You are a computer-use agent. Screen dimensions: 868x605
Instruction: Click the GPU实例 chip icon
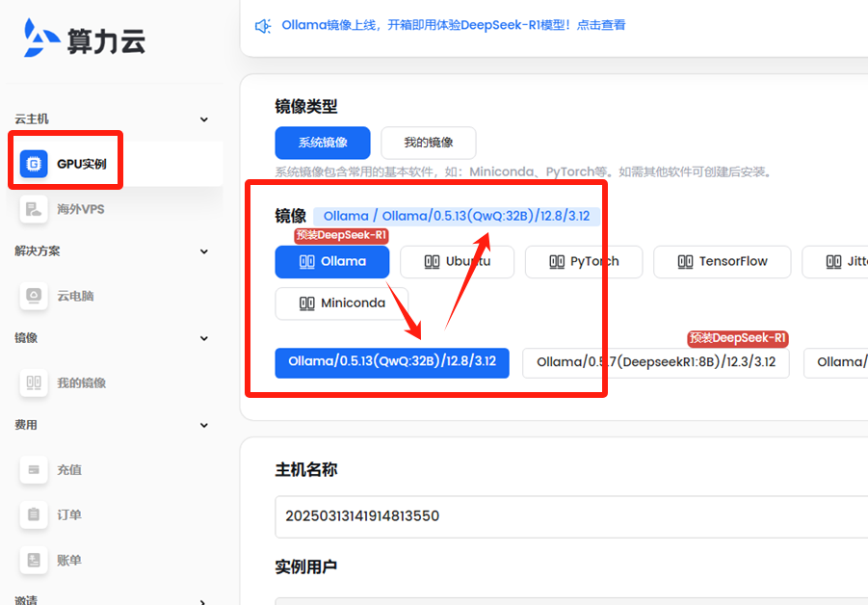click(34, 164)
